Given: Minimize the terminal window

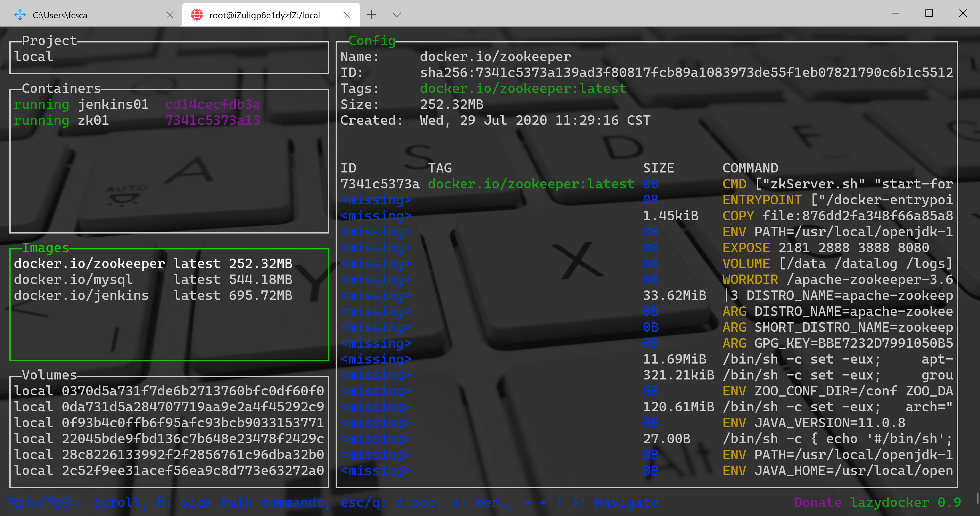Looking at the screenshot, I should pos(895,14).
